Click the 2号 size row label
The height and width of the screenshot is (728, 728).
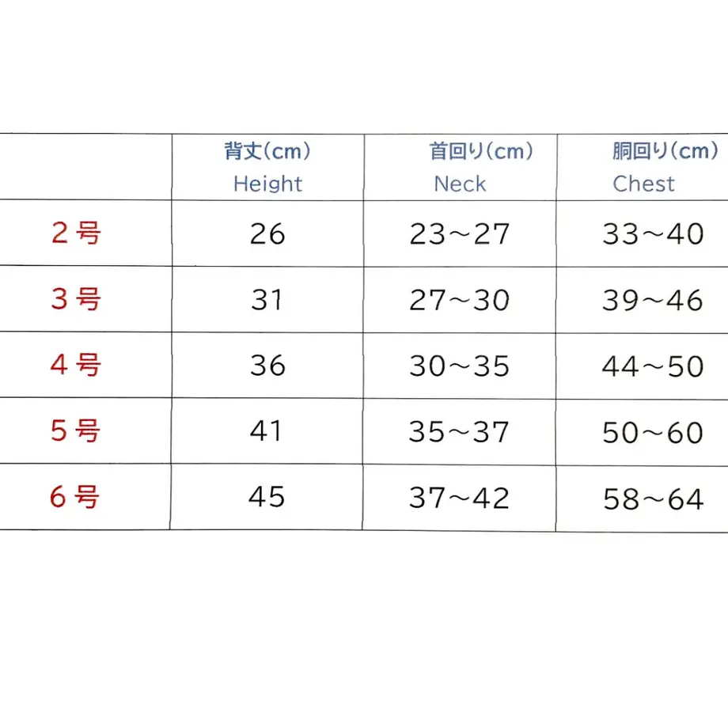(x=76, y=233)
